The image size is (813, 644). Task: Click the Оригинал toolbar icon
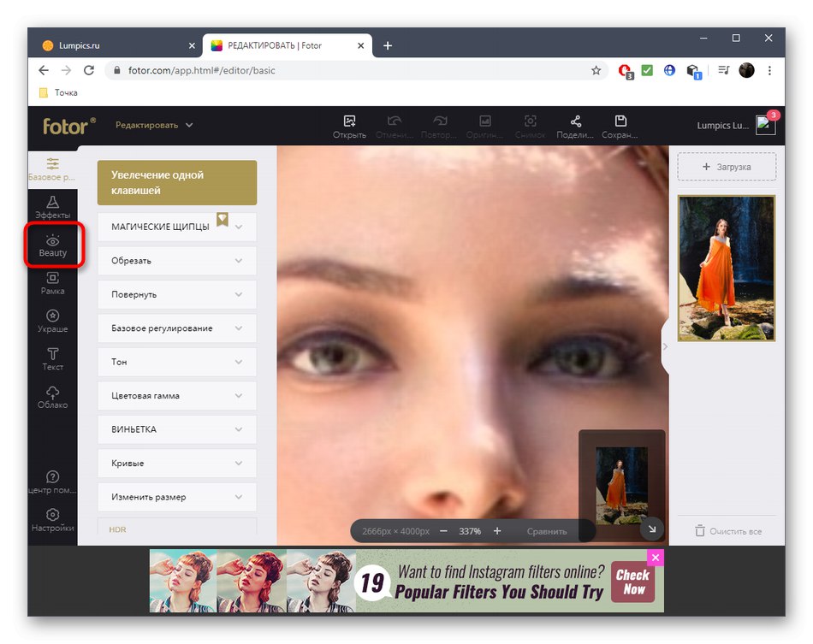coord(484,127)
